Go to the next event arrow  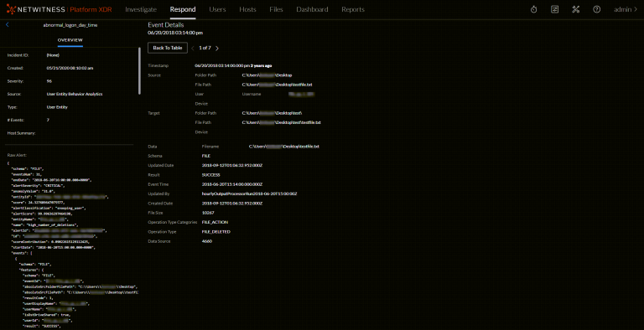pos(217,48)
